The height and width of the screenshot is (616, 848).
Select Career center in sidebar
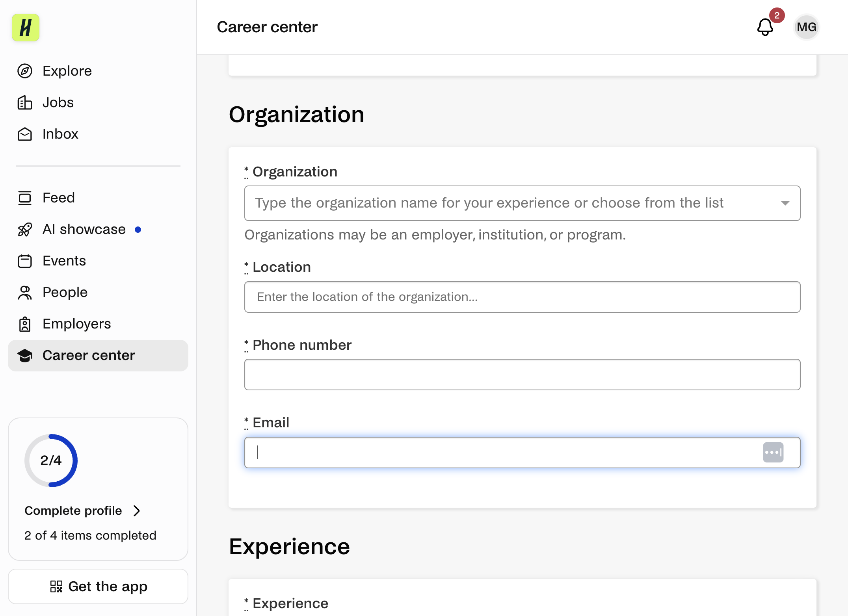[x=98, y=355]
